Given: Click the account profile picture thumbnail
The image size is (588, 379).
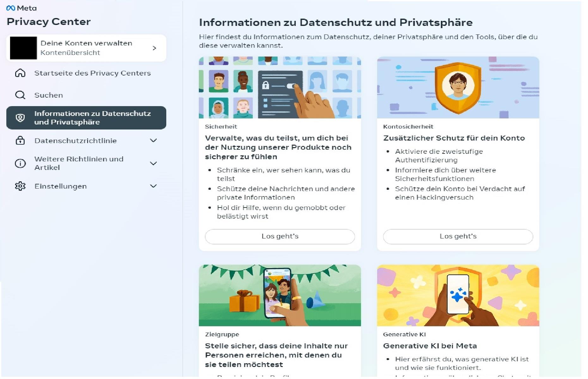Looking at the screenshot, I should pos(23,48).
